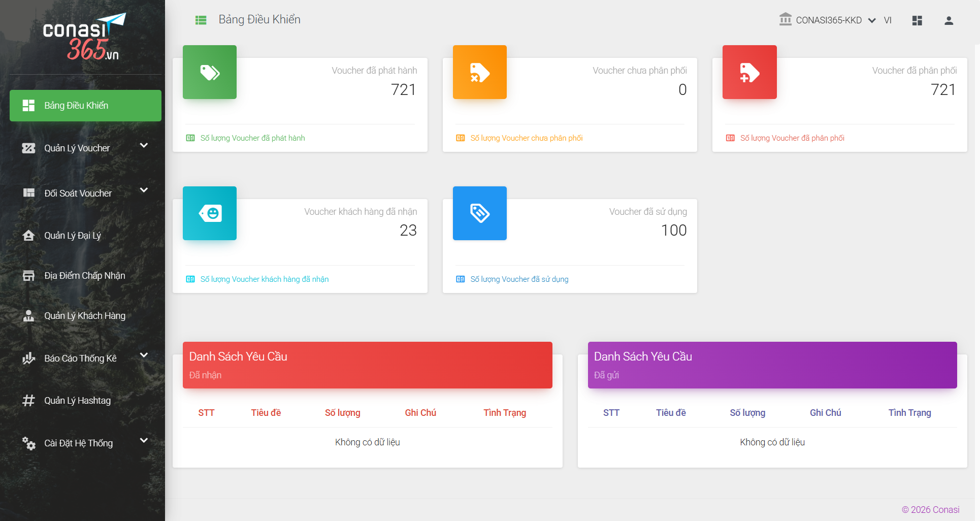Toggle sidebar with the green list icon
Image resolution: width=980 pixels, height=521 pixels.
pyautogui.click(x=201, y=20)
